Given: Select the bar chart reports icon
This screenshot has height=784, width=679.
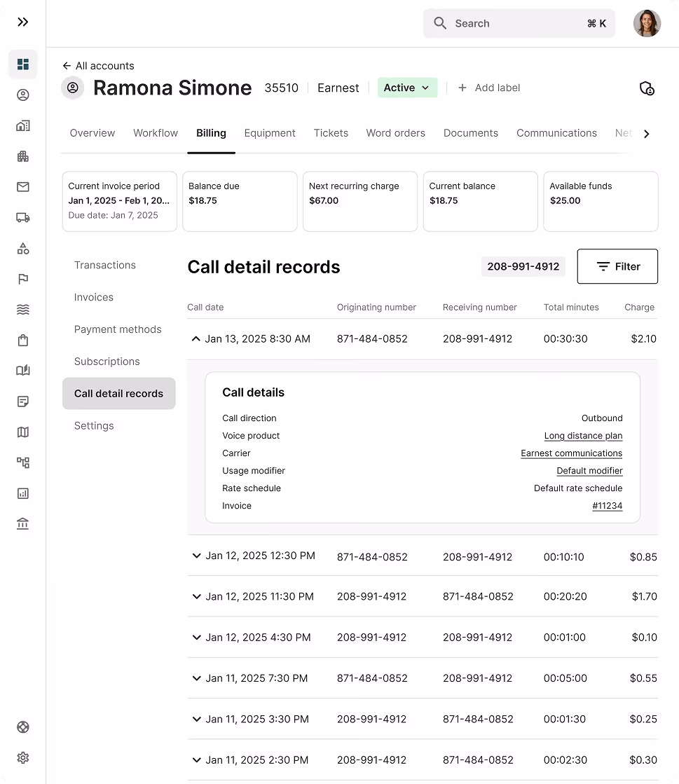Looking at the screenshot, I should pyautogui.click(x=23, y=493).
